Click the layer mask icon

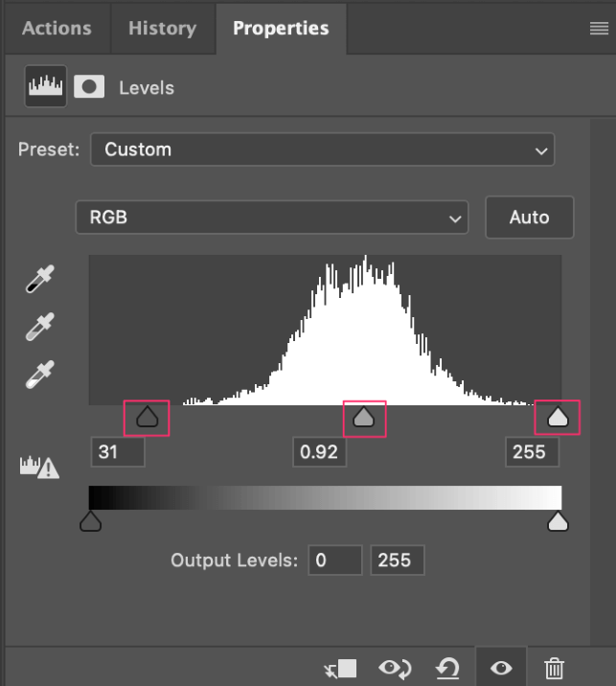89,86
